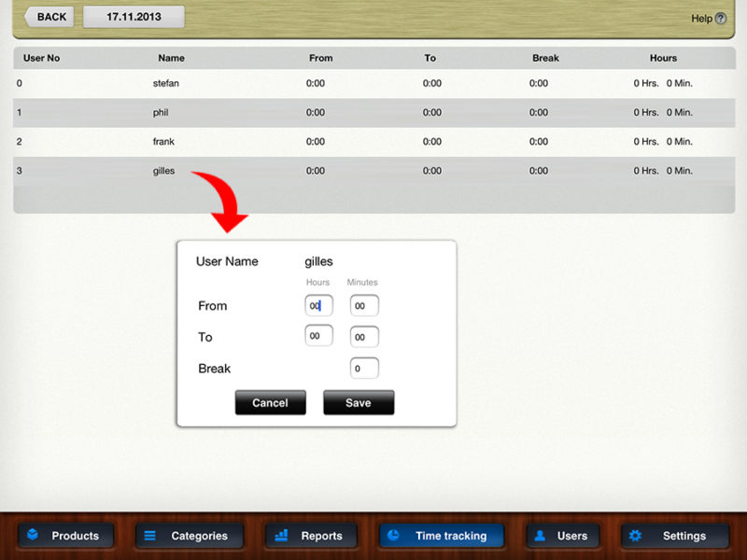Select the To hours input field
The image size is (747, 560).
318,336
